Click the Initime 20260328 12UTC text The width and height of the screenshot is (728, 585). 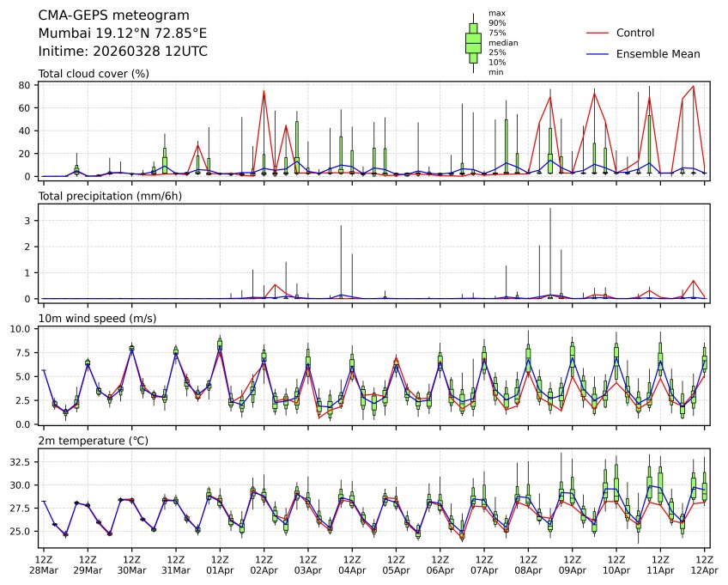(123, 52)
